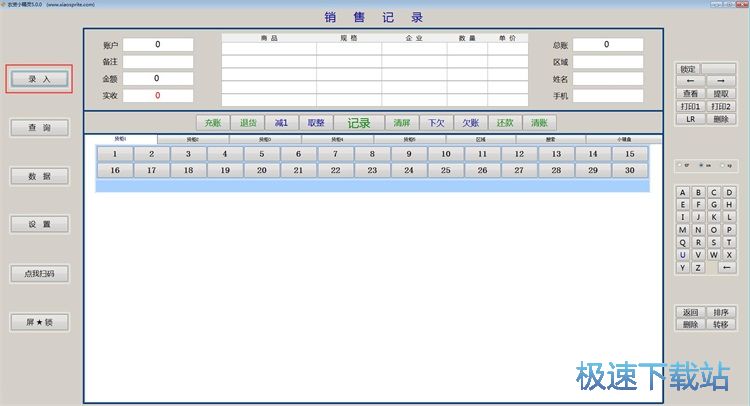This screenshot has height=406, width=750.
Task: Click letter key H on the keypad
Action: pyautogui.click(x=729, y=205)
